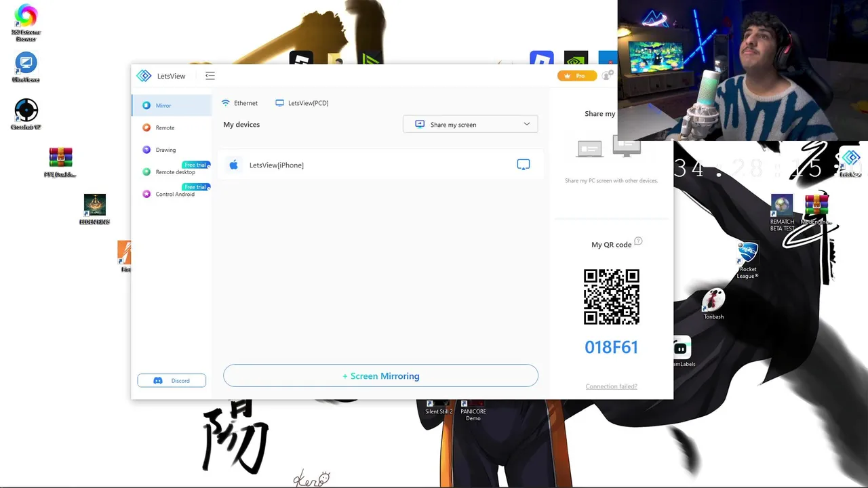Viewport: 868px width, 488px height.
Task: Open the Mirror section in the sidebar
Action: click(x=172, y=106)
